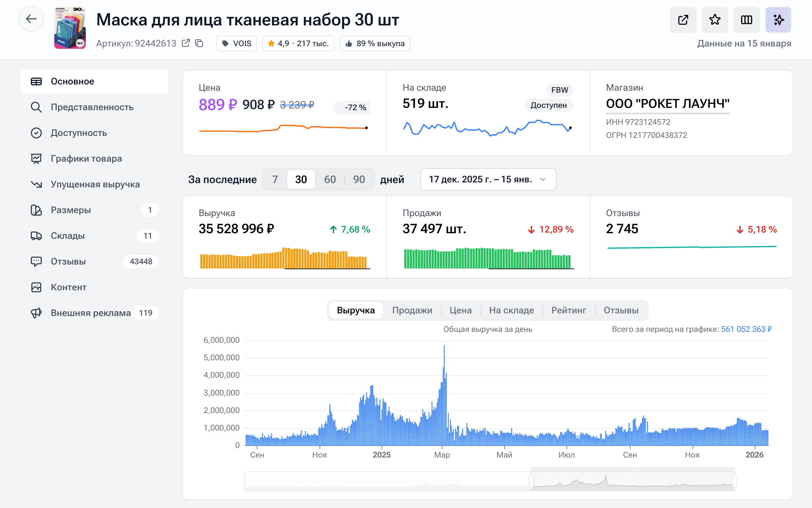Viewport: 812px width, 508px height.
Task: Switch chart to Рейтинг tab
Action: pos(569,310)
